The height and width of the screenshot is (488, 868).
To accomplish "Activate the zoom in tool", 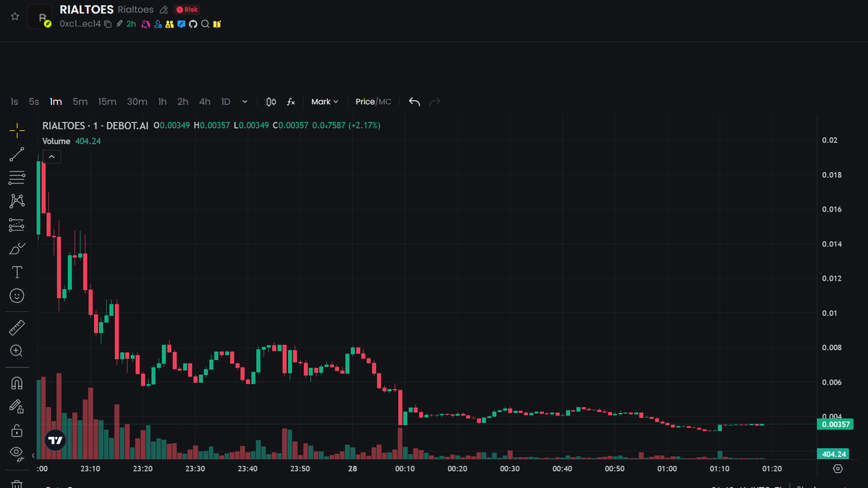I will 17,351.
